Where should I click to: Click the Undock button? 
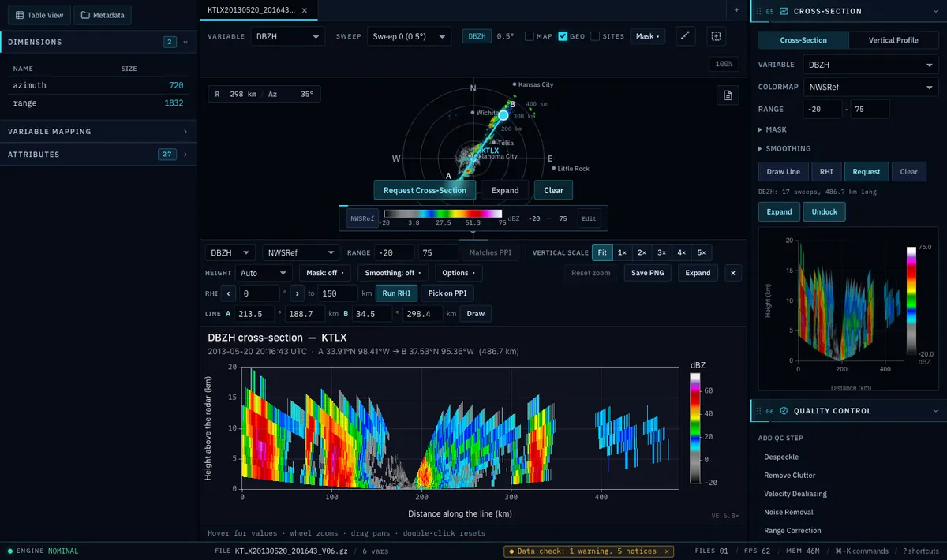[x=825, y=211]
